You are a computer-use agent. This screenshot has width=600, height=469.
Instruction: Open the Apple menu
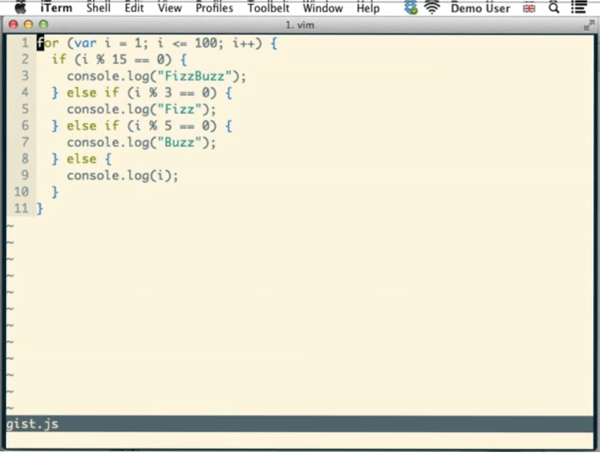point(20,7)
